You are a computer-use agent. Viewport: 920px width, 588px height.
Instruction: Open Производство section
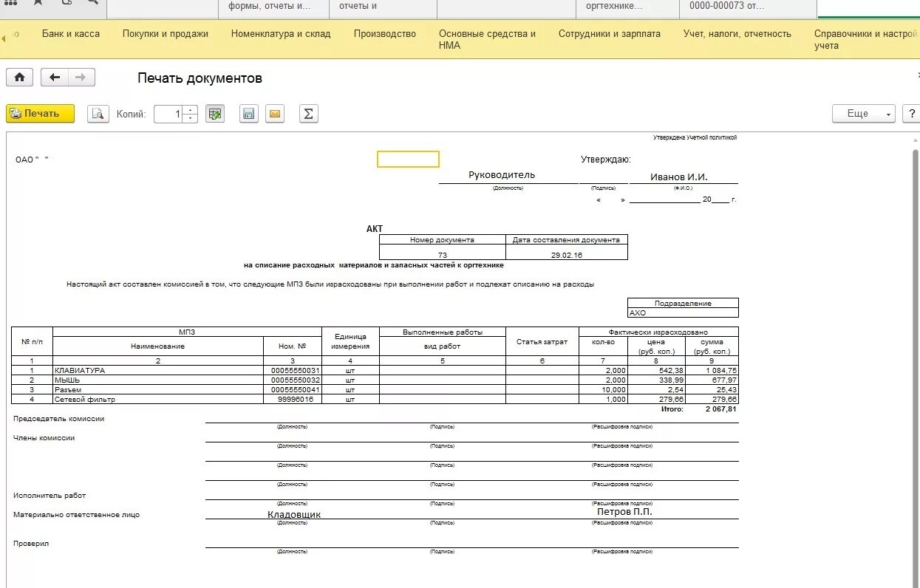click(385, 34)
